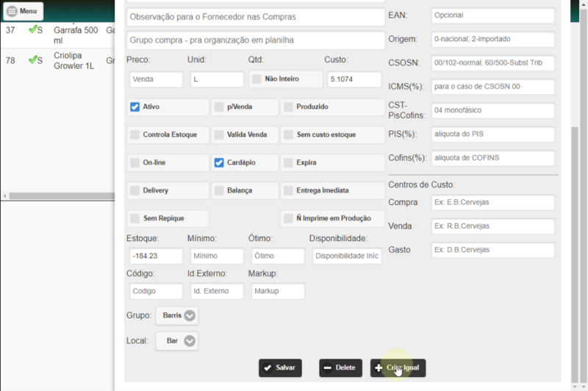Screen dimensions: 588x391
Task: Focus the Compra centro de custo field
Action: (x=492, y=202)
